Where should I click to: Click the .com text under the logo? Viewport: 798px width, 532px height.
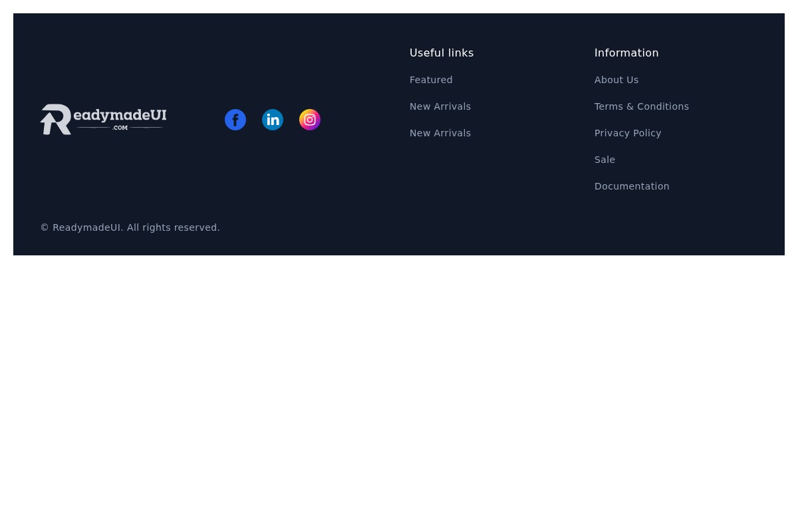tap(120, 128)
